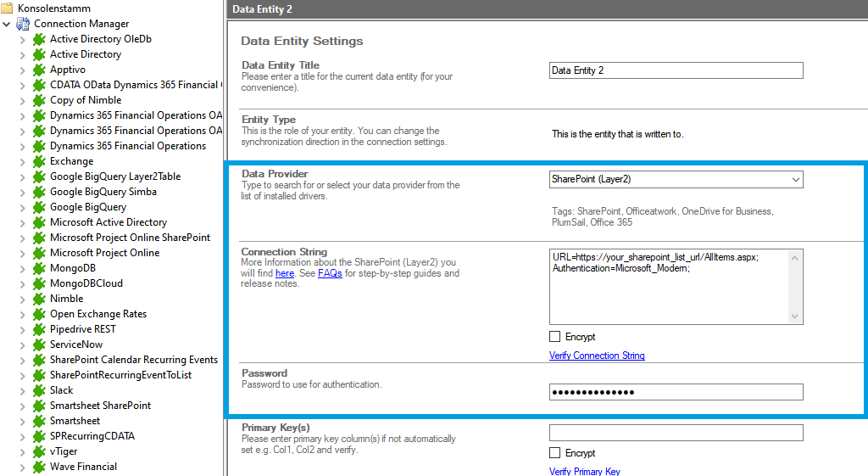
Task: Click the SPRecurringCDATA icon
Action: [x=39, y=436]
